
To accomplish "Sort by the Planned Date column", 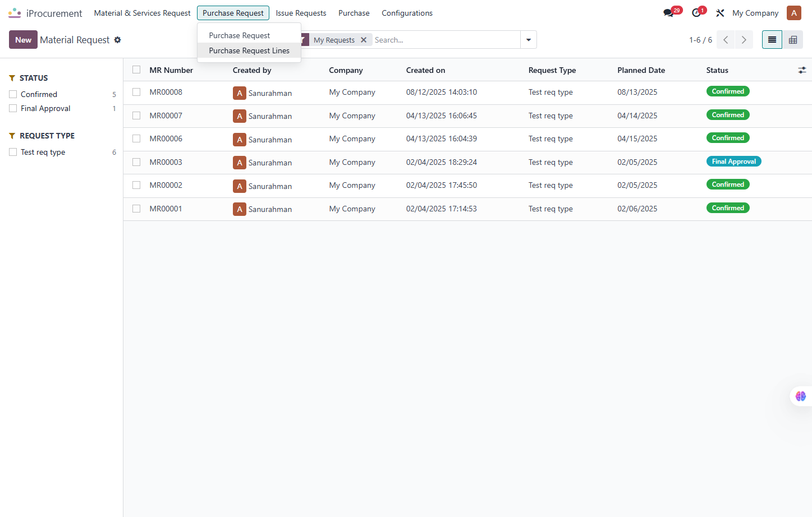I will coord(641,70).
